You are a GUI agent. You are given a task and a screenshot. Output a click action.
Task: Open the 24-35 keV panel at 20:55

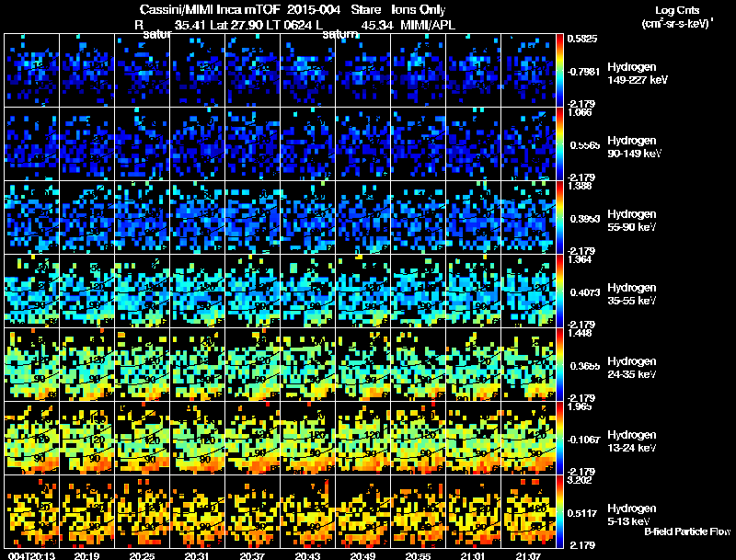click(x=419, y=364)
